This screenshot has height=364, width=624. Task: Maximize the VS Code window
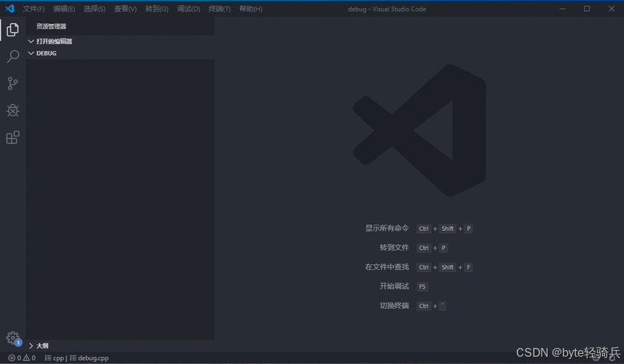[587, 9]
